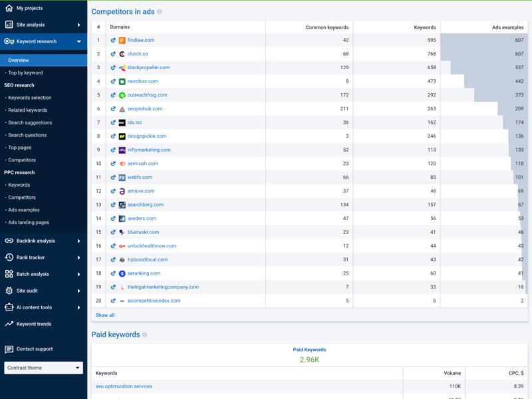532x399 pixels.
Task: Open seo optimization services keyword link
Action: tap(124, 386)
